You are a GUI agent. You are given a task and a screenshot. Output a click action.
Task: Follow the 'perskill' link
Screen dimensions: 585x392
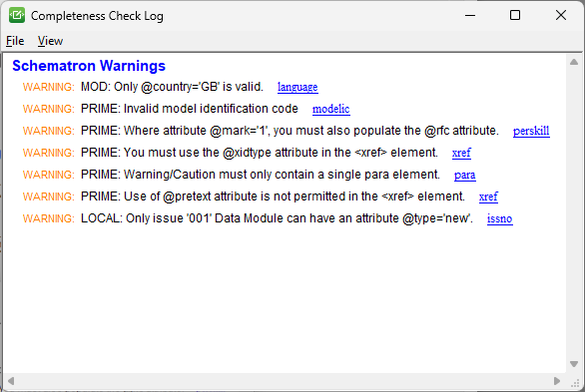click(531, 131)
